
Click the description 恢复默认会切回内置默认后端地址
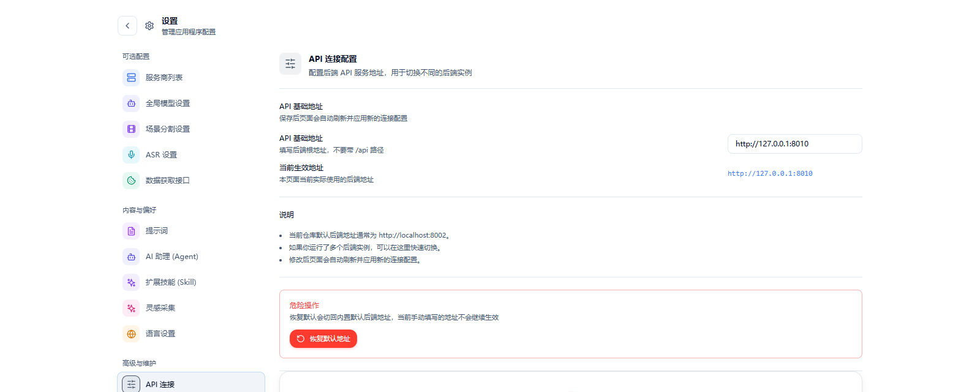coord(394,317)
